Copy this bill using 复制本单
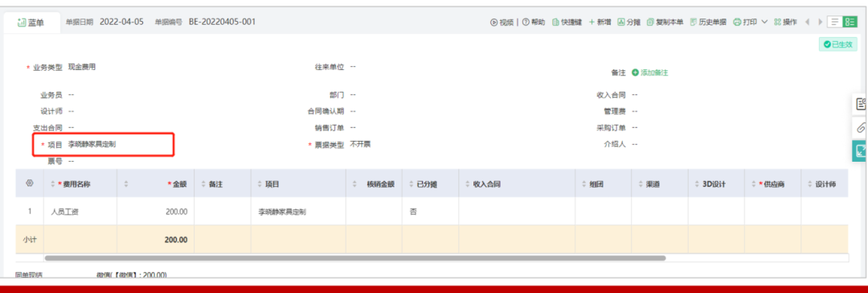Viewport: 868px width, 293px height. tap(665, 23)
